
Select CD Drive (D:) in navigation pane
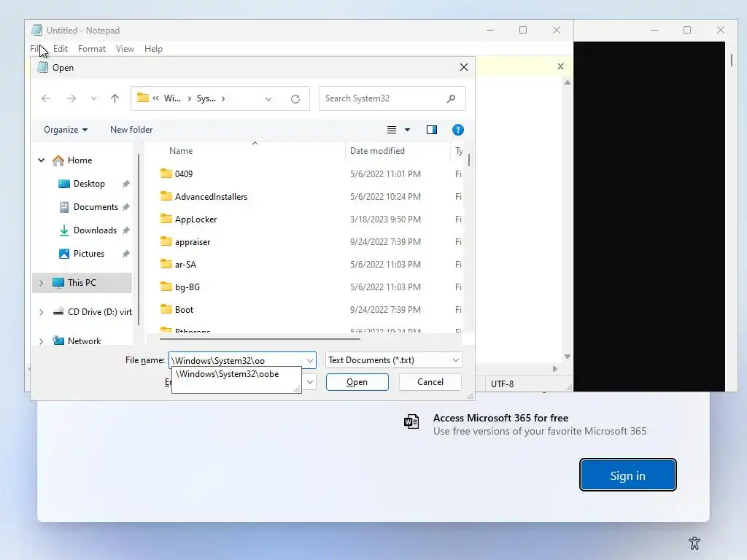pyautogui.click(x=99, y=312)
